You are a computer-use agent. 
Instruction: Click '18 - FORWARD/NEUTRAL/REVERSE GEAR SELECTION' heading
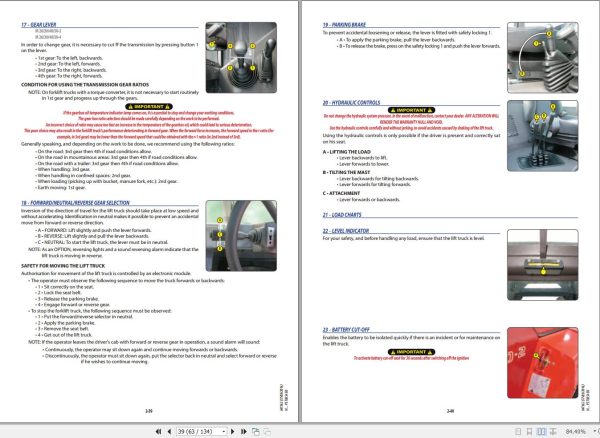(75, 203)
